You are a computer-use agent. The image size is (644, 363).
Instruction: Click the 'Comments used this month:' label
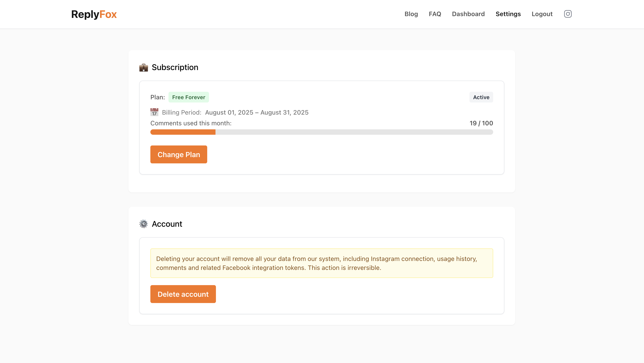click(191, 123)
